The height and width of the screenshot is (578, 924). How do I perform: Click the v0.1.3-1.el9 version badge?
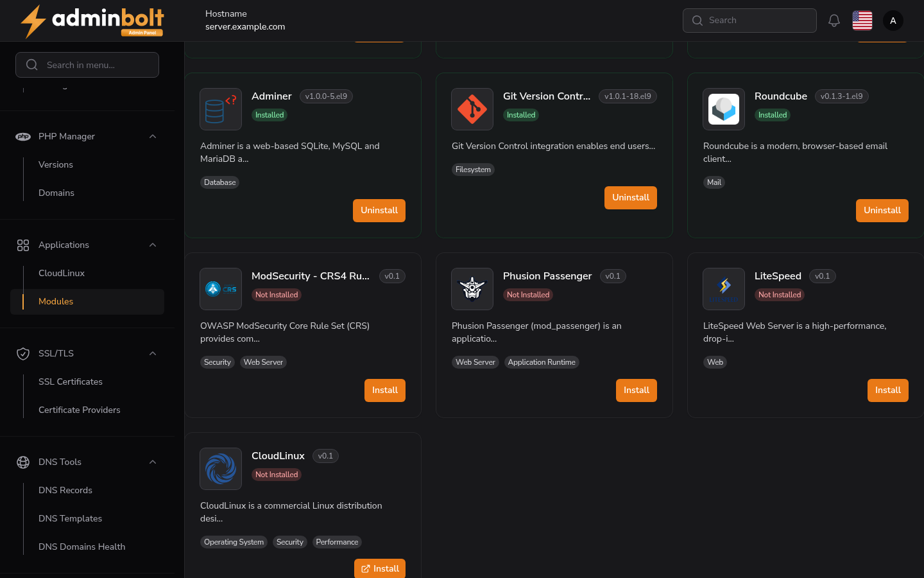(x=842, y=96)
